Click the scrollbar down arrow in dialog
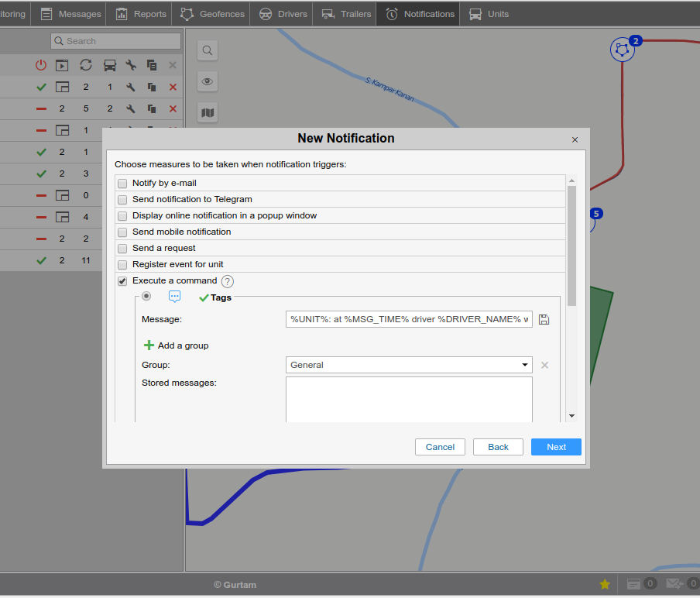 coord(571,416)
